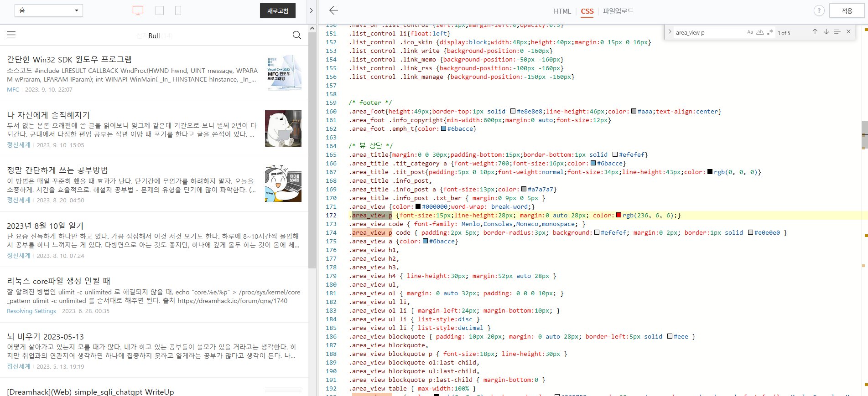Close the find widget
Screen dimensions: 868x396
pyautogui.click(x=848, y=32)
